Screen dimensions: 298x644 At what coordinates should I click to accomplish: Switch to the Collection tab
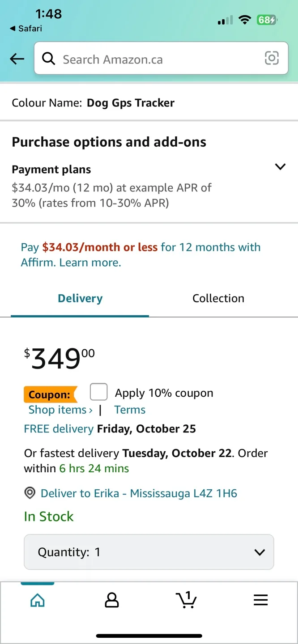tap(218, 298)
